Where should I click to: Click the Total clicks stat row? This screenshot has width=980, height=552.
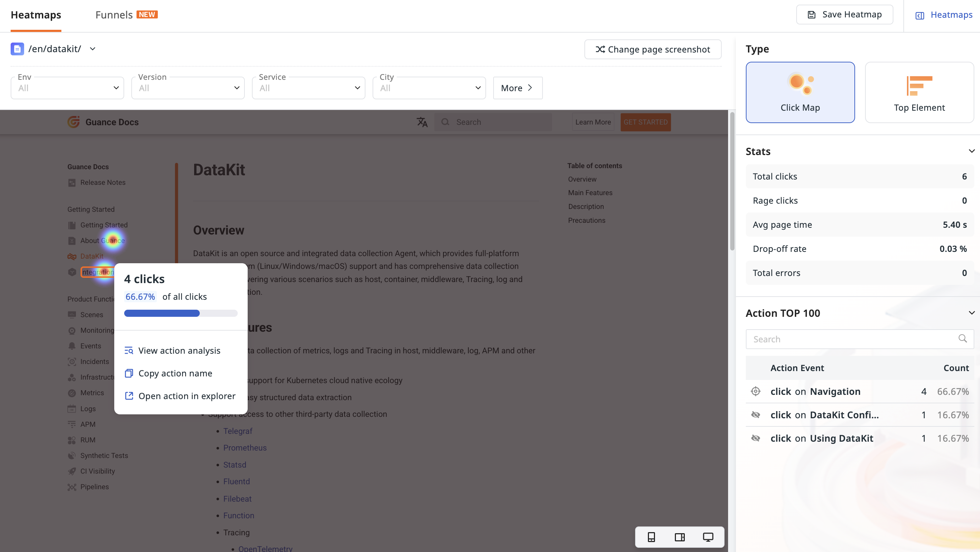860,177
